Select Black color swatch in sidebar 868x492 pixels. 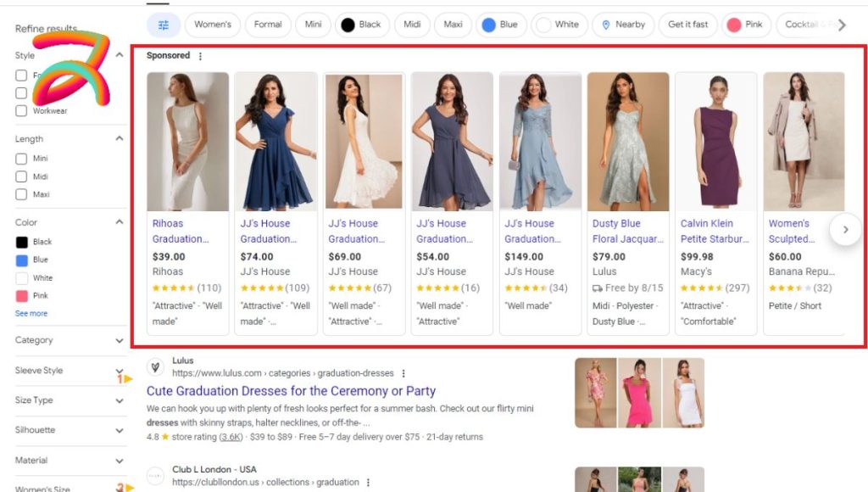pos(21,242)
